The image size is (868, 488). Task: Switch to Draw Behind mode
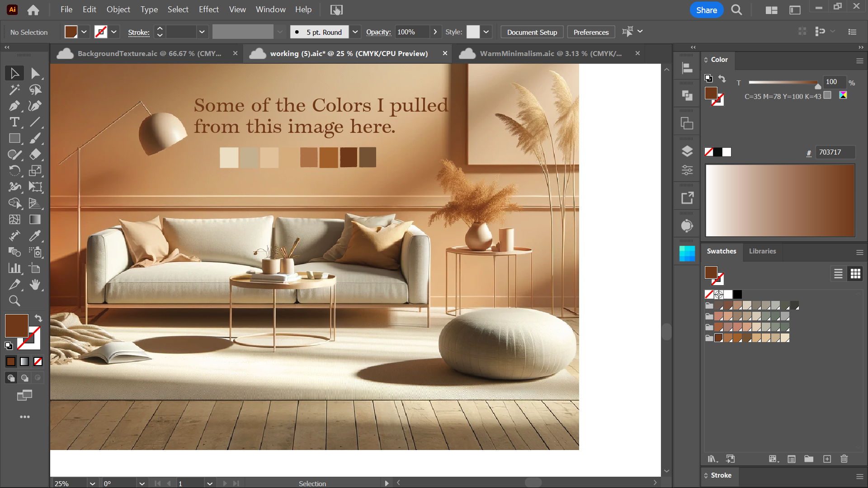[24, 378]
